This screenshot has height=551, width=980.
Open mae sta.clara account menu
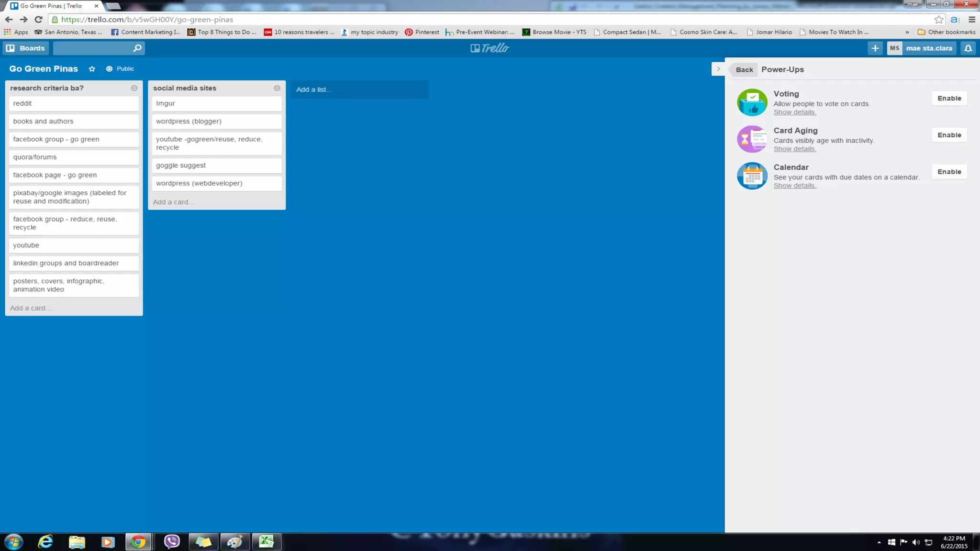(921, 48)
